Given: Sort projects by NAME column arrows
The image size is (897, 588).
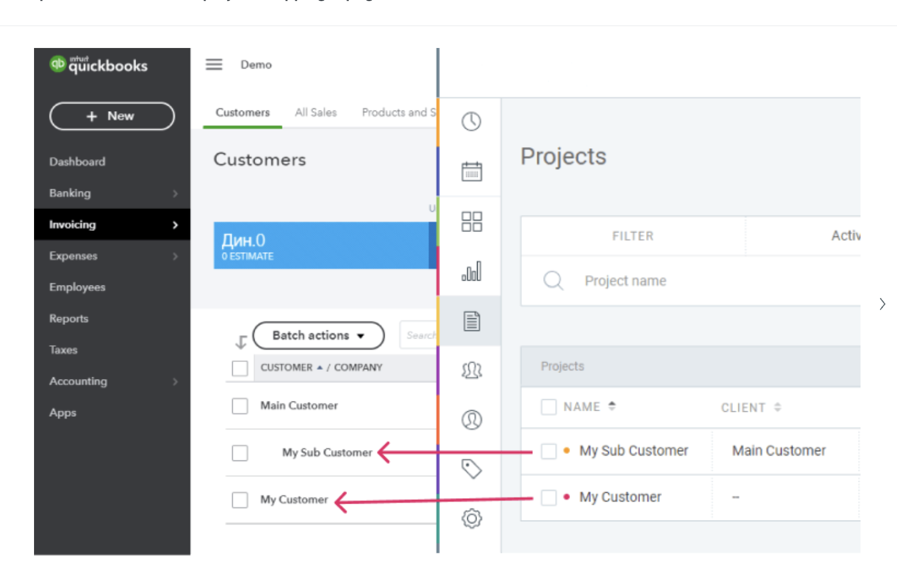Looking at the screenshot, I should (x=612, y=406).
